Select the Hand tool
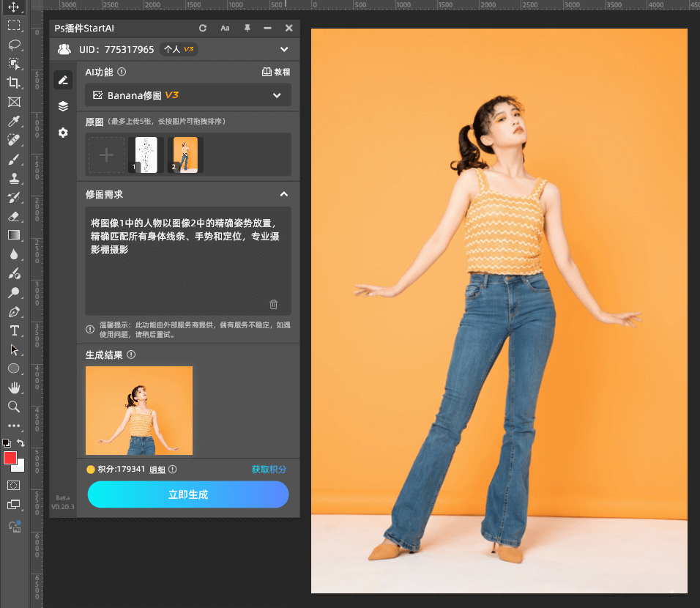 point(14,388)
